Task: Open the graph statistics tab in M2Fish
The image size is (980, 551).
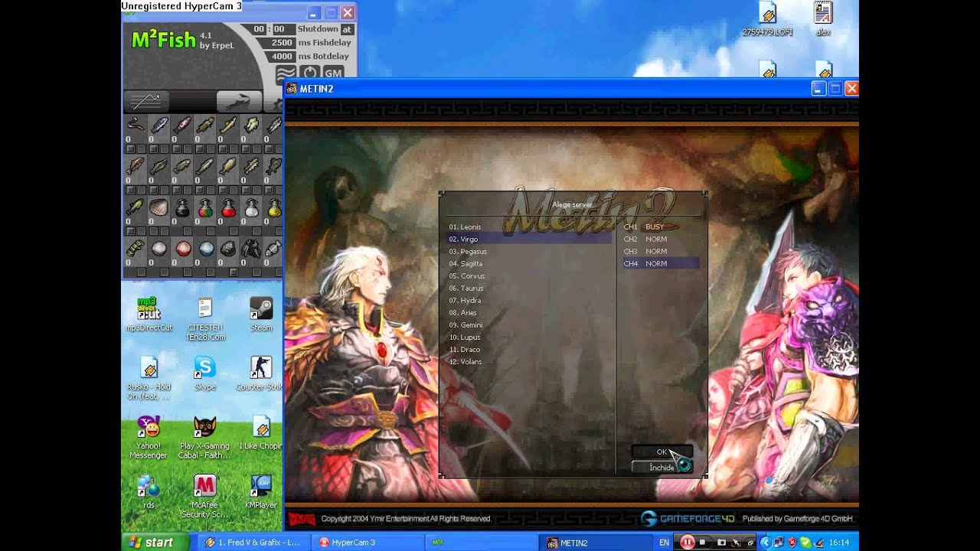Action: (x=145, y=101)
